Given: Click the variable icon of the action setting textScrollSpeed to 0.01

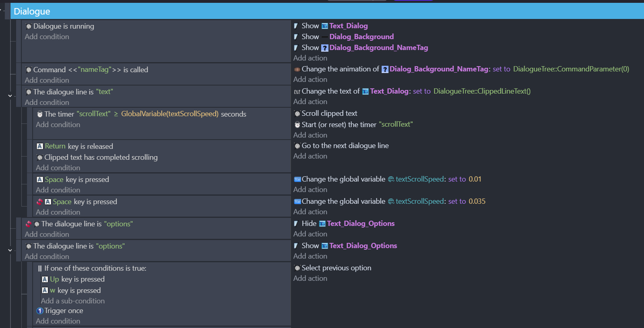Looking at the screenshot, I should click(x=297, y=179).
